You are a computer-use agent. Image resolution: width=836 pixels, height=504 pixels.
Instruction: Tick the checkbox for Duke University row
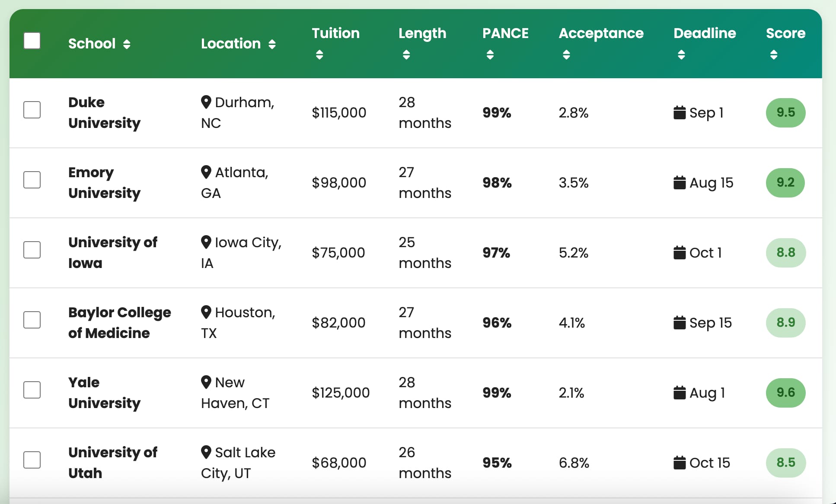pyautogui.click(x=32, y=110)
